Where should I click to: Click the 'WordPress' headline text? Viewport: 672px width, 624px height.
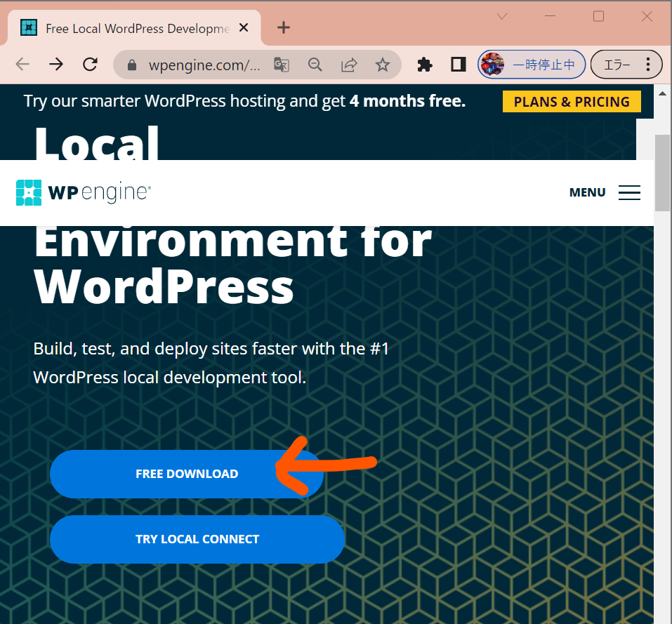point(164,286)
